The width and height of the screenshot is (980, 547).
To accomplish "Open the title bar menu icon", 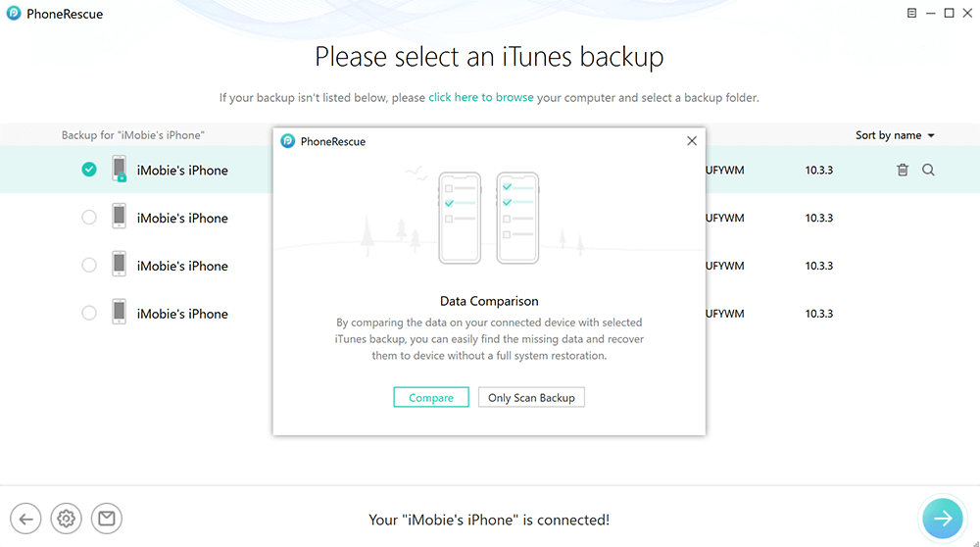I will tap(911, 14).
